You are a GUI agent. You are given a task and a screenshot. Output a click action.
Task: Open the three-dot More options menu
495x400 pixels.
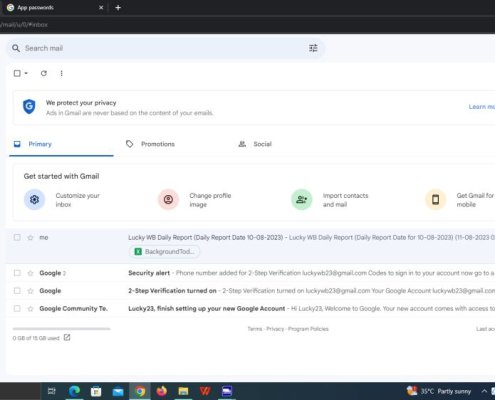click(x=61, y=73)
